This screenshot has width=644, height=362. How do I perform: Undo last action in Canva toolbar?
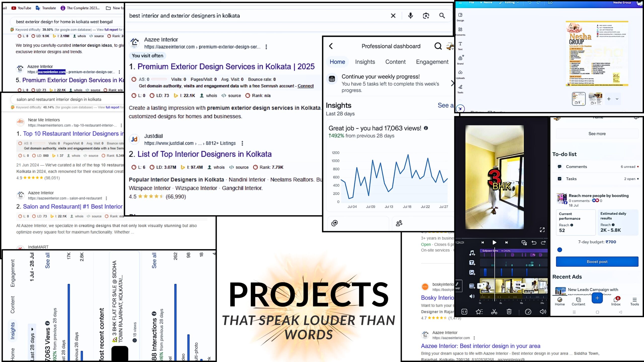(x=529, y=3)
